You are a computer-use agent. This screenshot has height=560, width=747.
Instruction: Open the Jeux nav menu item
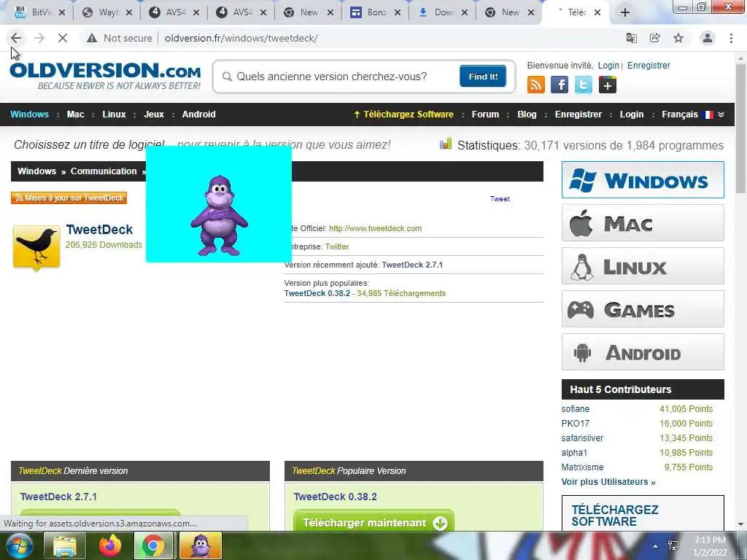(154, 114)
